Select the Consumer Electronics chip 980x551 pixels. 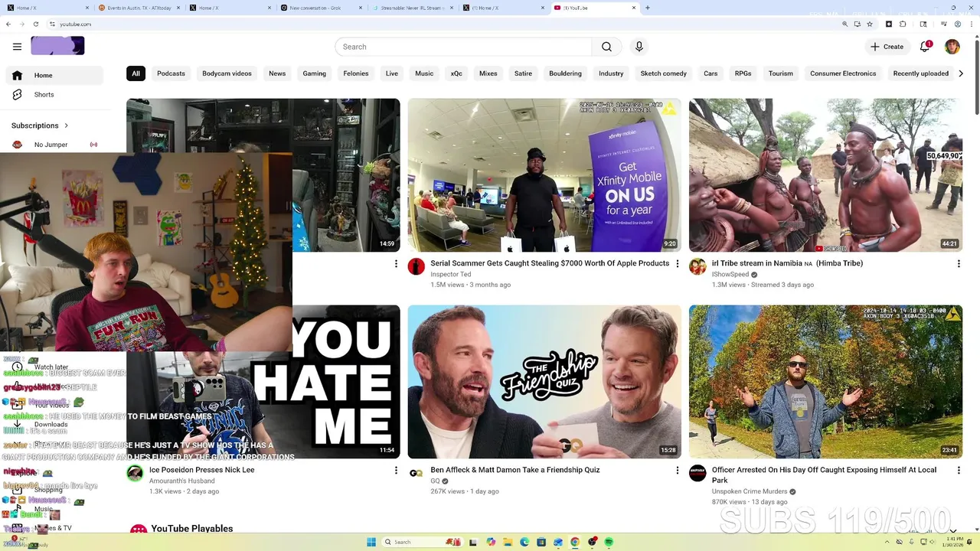[843, 73]
